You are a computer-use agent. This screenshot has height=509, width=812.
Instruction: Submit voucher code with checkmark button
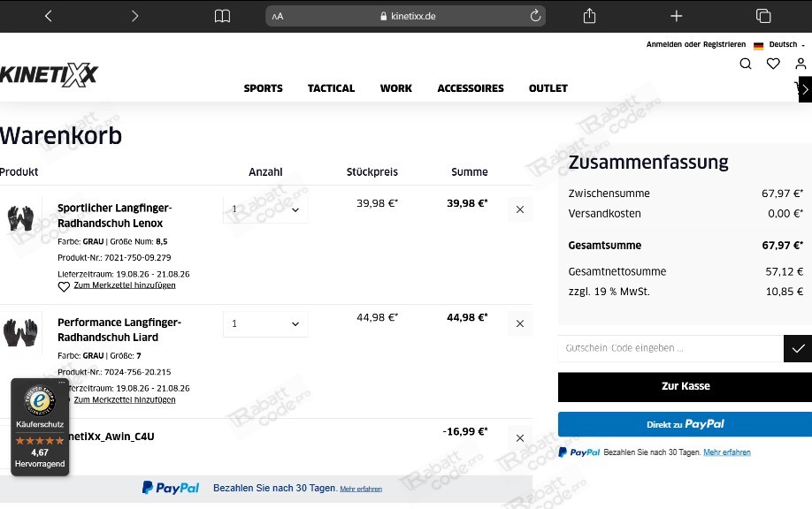pos(798,348)
